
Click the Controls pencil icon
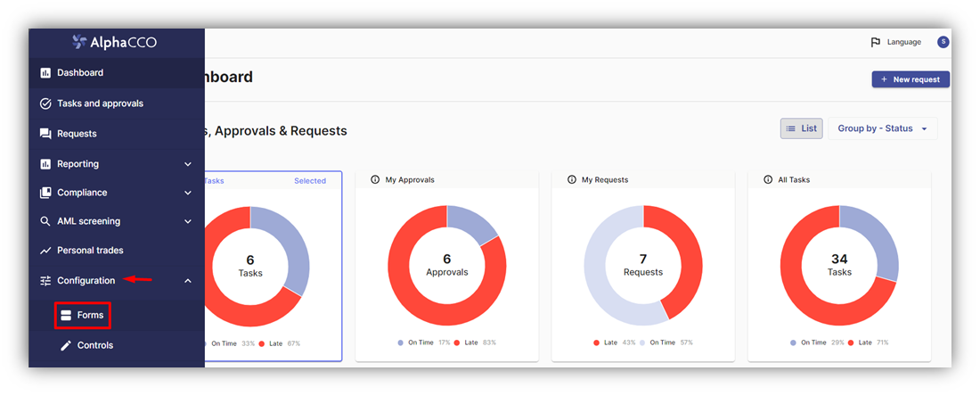click(x=66, y=345)
